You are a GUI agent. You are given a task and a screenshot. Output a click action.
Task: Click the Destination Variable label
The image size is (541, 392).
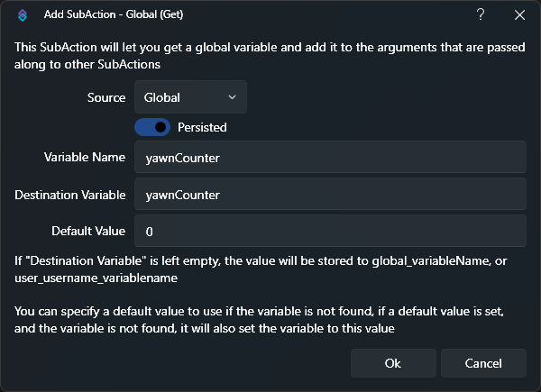coord(69,194)
